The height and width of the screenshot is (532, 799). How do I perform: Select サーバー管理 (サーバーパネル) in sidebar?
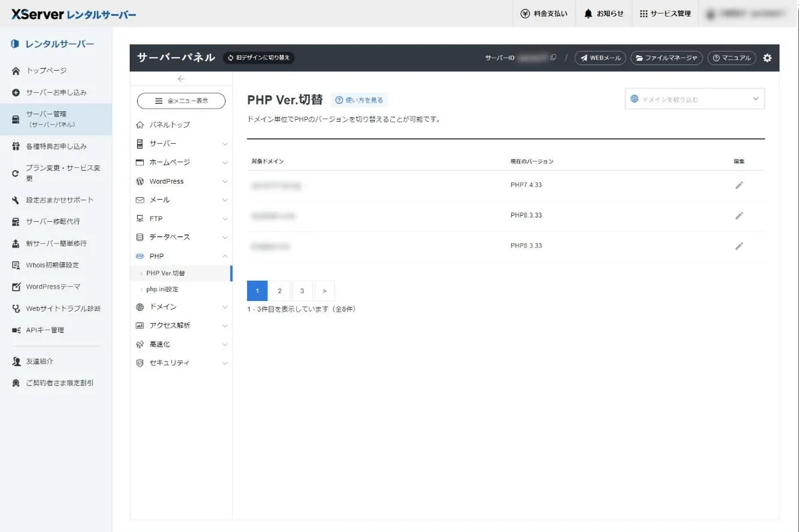pos(56,119)
